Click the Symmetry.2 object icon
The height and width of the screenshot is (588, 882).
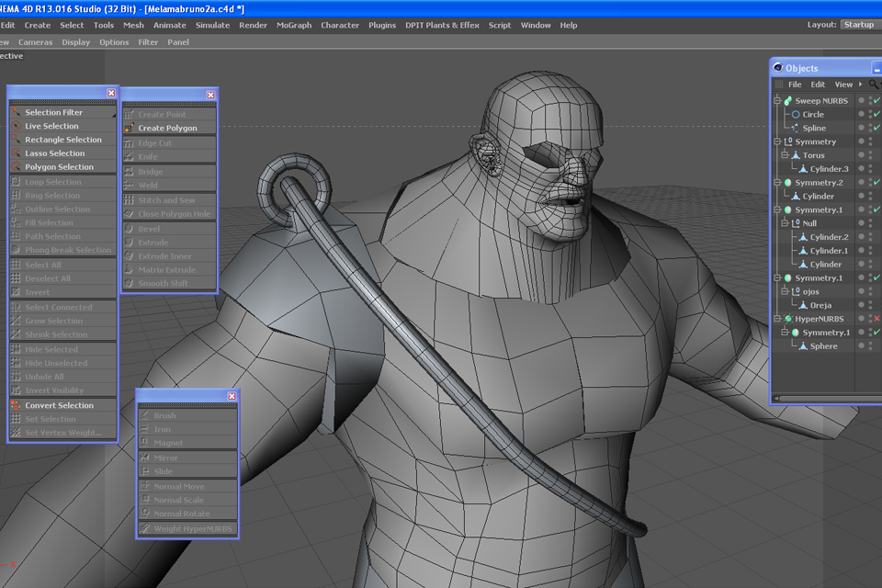788,182
